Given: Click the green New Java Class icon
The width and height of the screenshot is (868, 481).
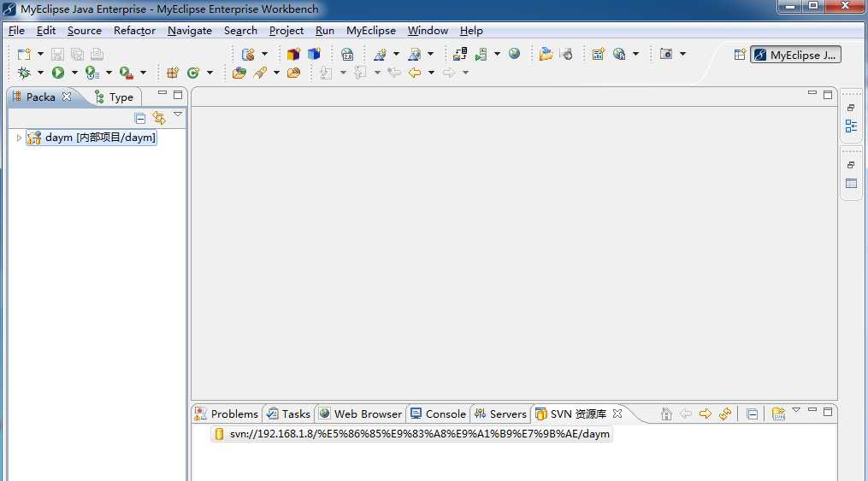Looking at the screenshot, I should pos(193,73).
